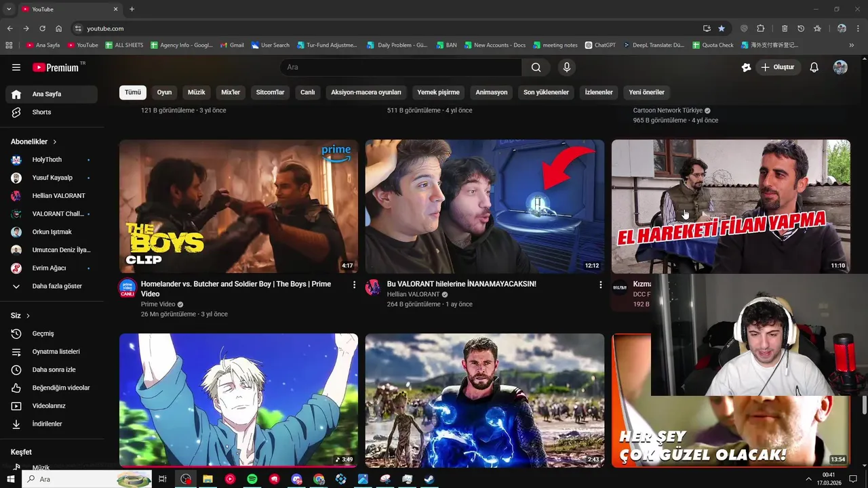Open the YouTube hamburger guide menu
The width and height of the screenshot is (868, 488).
click(x=16, y=67)
